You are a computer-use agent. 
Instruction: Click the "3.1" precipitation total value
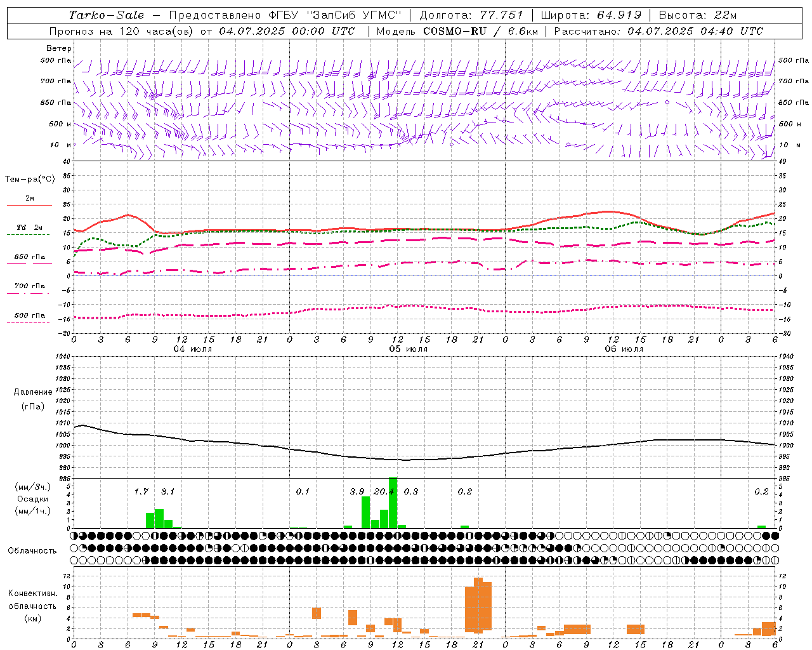coord(167,491)
